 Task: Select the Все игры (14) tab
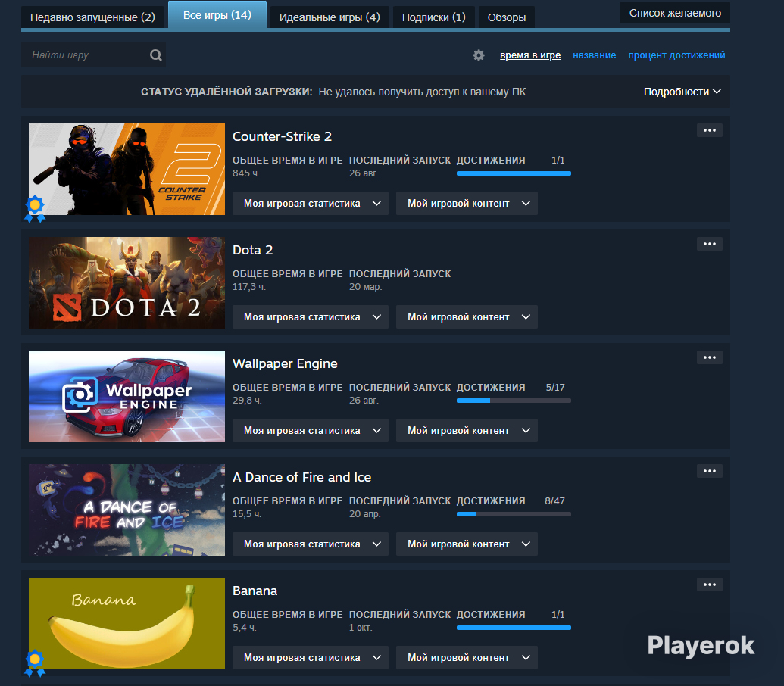click(x=217, y=15)
